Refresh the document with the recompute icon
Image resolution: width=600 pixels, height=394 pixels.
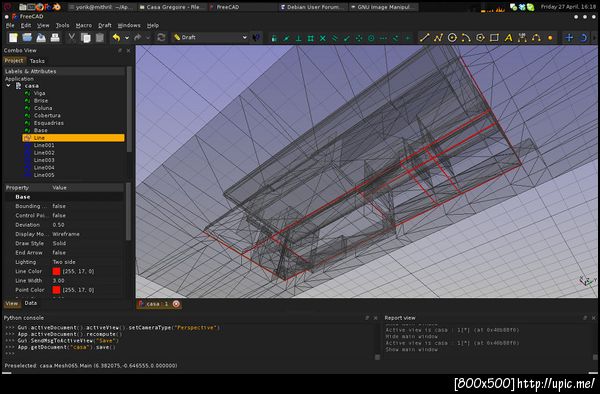coord(161,37)
